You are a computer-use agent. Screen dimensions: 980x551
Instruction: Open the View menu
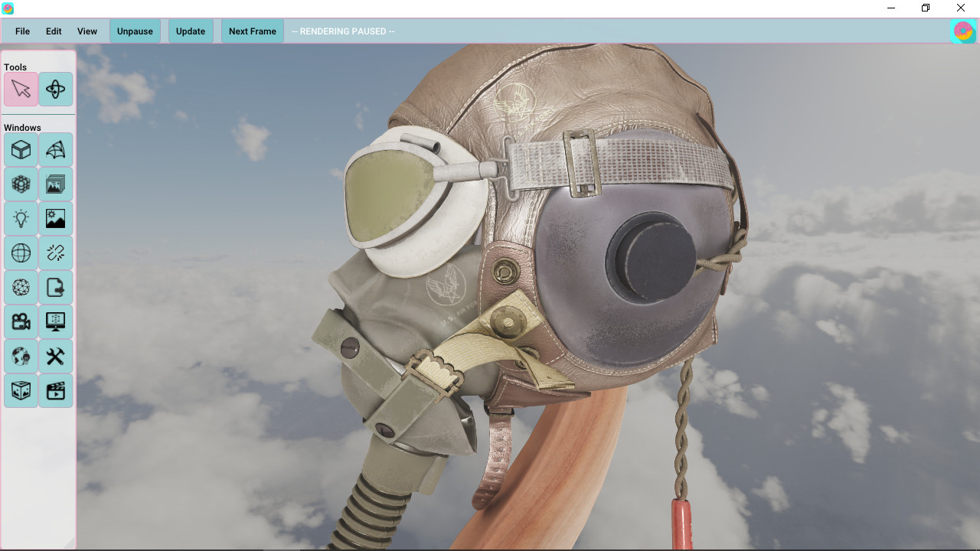[87, 31]
